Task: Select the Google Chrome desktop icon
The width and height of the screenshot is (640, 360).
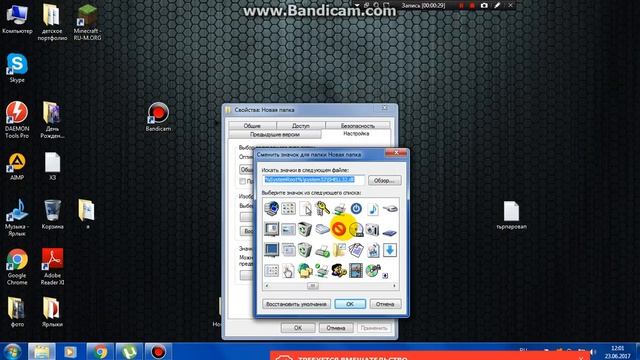Action: 17,267
